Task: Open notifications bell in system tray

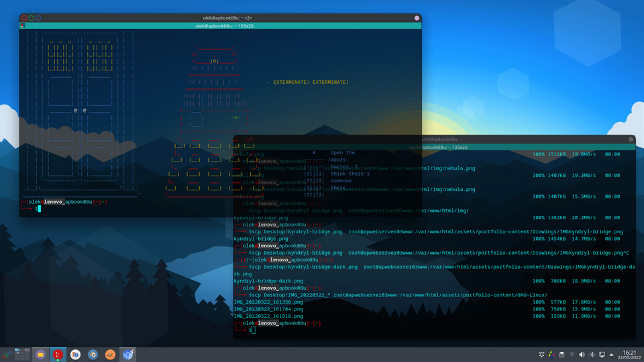Action: pyautogui.click(x=542, y=355)
